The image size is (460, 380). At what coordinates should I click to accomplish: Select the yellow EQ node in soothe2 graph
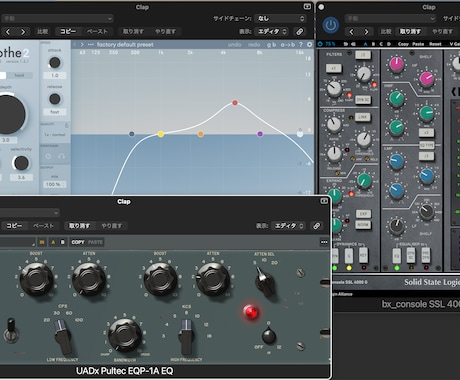pos(161,134)
